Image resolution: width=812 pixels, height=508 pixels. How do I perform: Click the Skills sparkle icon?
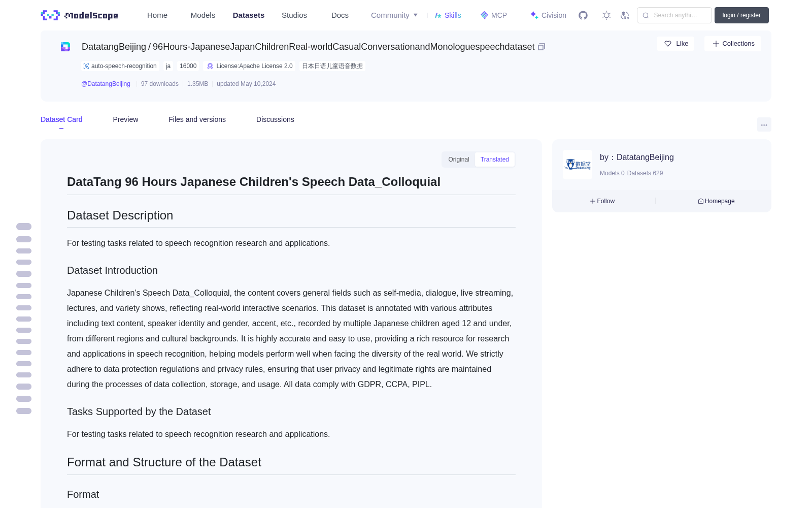point(438,15)
